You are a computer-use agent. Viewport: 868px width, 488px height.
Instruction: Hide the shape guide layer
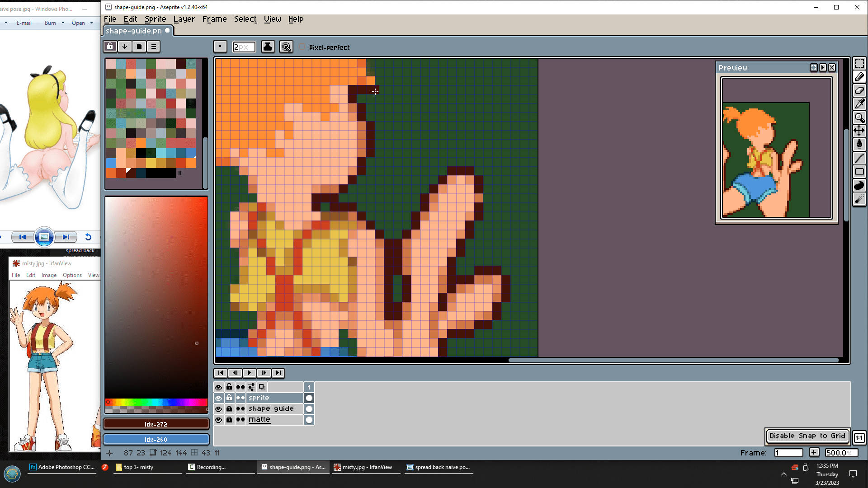click(218, 408)
